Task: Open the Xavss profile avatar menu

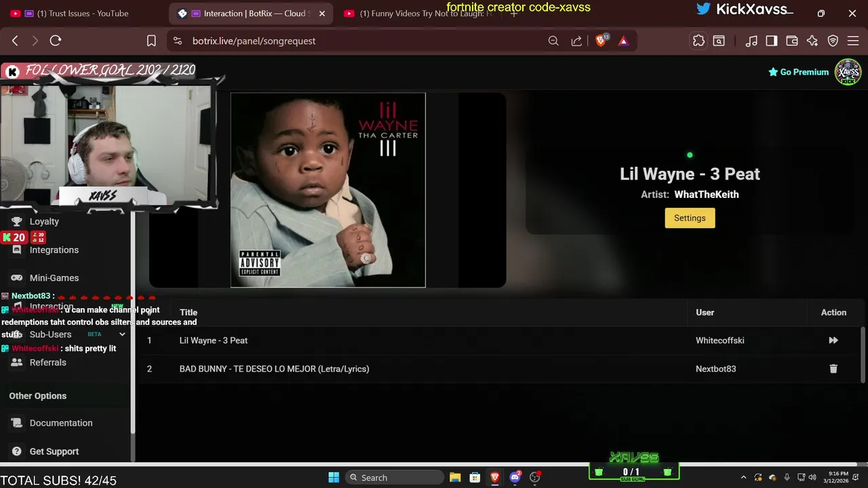Action: coord(848,72)
